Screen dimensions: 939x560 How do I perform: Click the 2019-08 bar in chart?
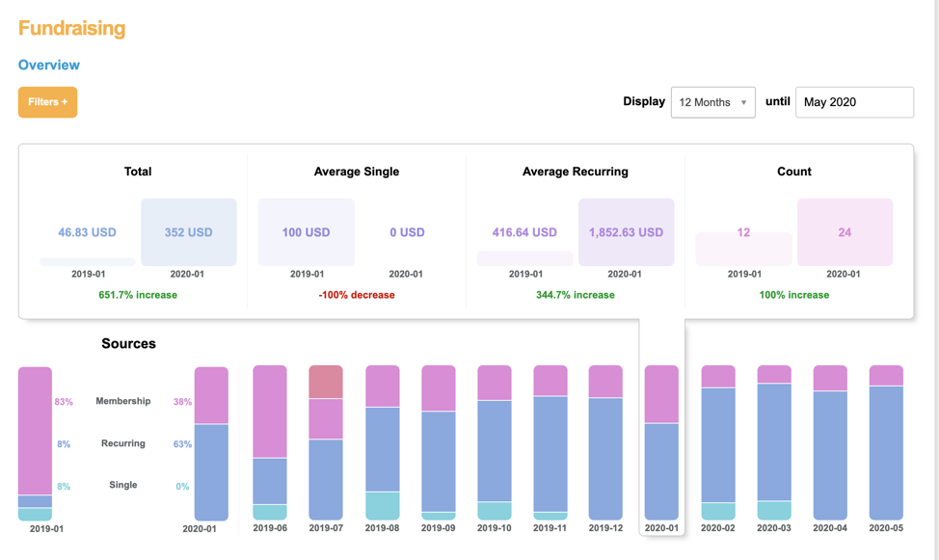(x=383, y=443)
